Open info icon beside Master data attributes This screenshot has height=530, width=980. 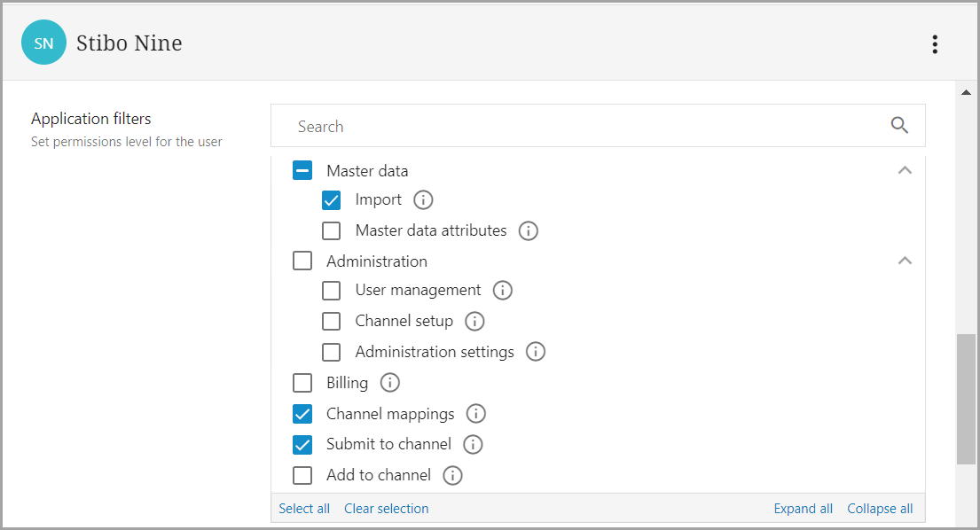pos(528,231)
